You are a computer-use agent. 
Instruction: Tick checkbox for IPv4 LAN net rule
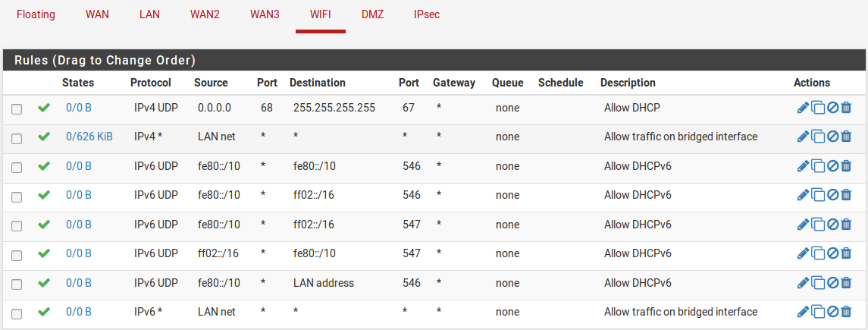click(x=17, y=138)
